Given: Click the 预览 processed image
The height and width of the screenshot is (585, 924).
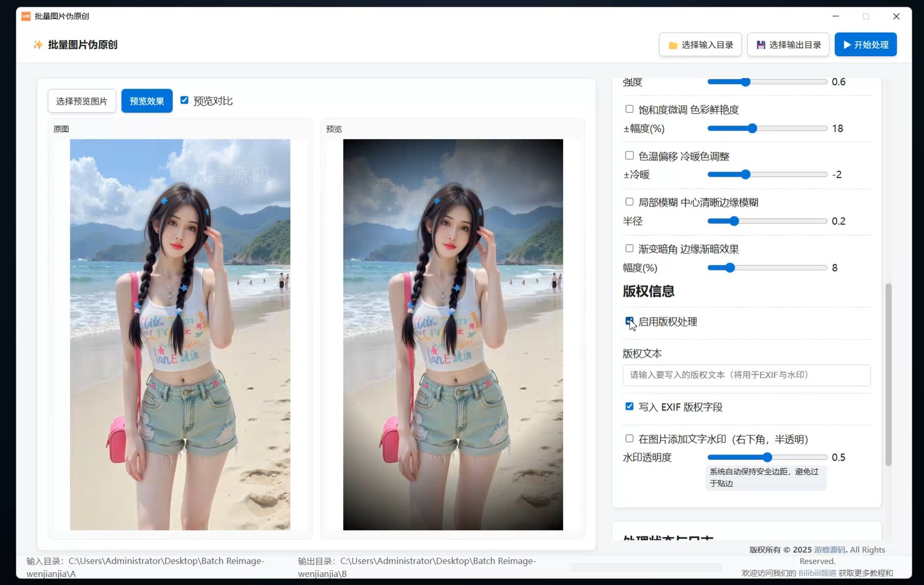Looking at the screenshot, I should point(453,334).
